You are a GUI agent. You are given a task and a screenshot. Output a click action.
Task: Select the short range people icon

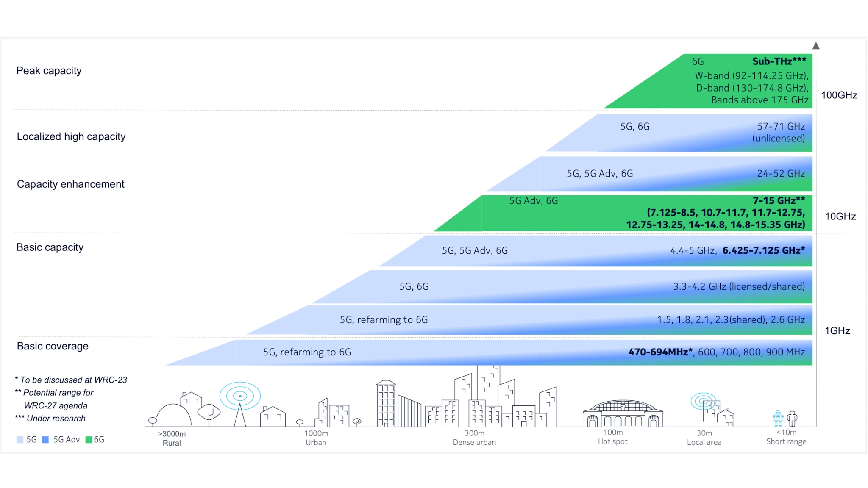click(x=785, y=418)
